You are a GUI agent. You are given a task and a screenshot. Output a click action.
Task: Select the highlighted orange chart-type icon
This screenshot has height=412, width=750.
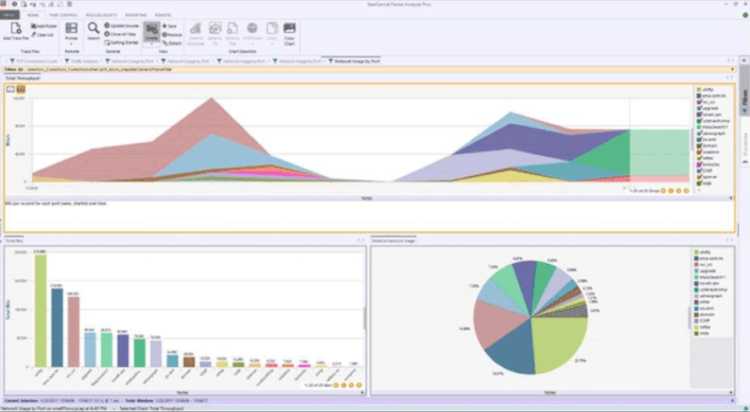tap(21, 89)
